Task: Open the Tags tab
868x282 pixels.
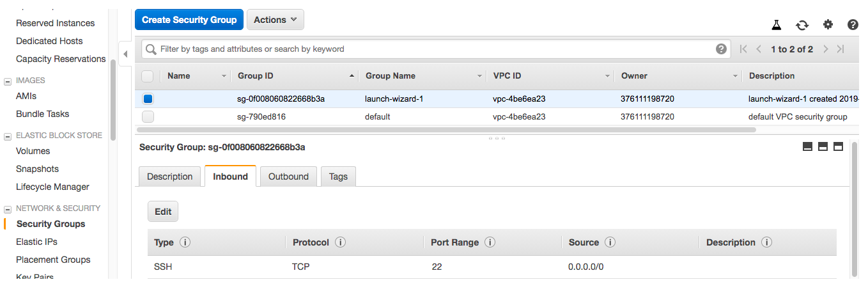Action: (338, 176)
